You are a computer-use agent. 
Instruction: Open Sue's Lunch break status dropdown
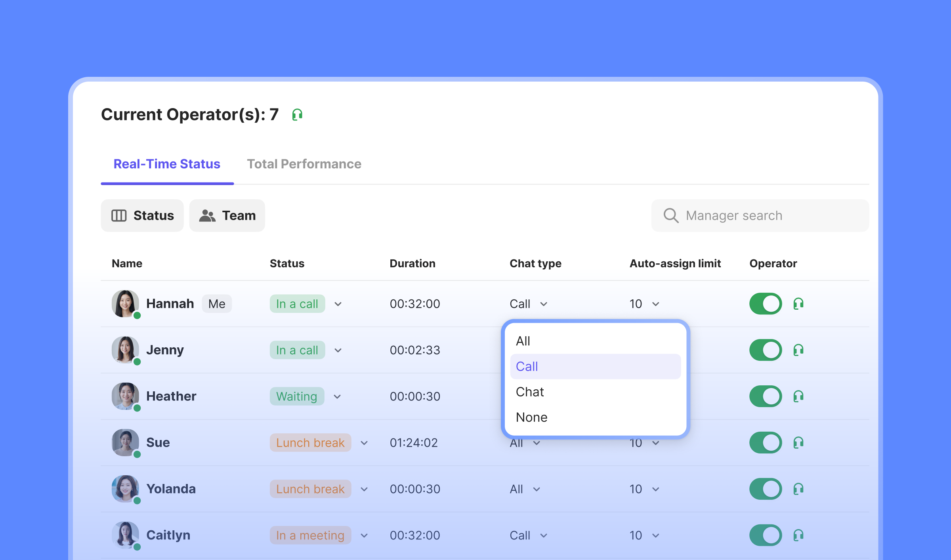[364, 443]
